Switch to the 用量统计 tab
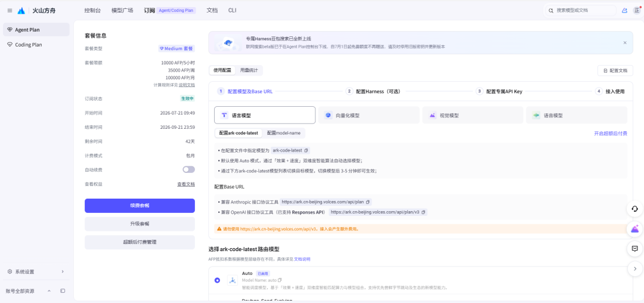Image resolution: width=644 pixels, height=303 pixels. point(249,70)
